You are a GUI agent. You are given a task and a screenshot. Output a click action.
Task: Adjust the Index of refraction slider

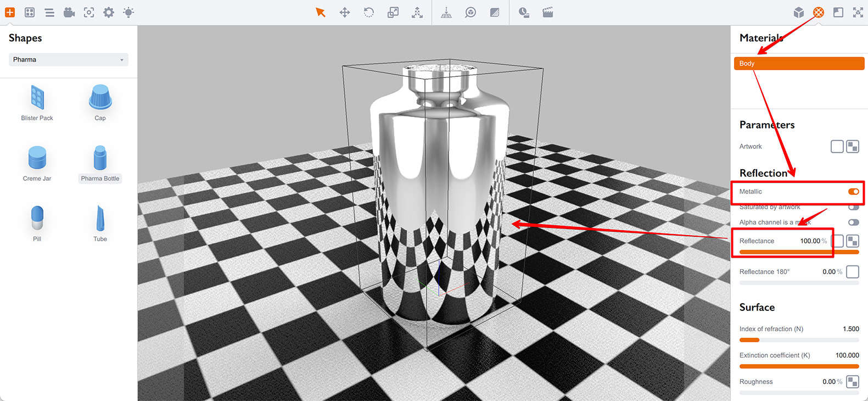(750, 340)
